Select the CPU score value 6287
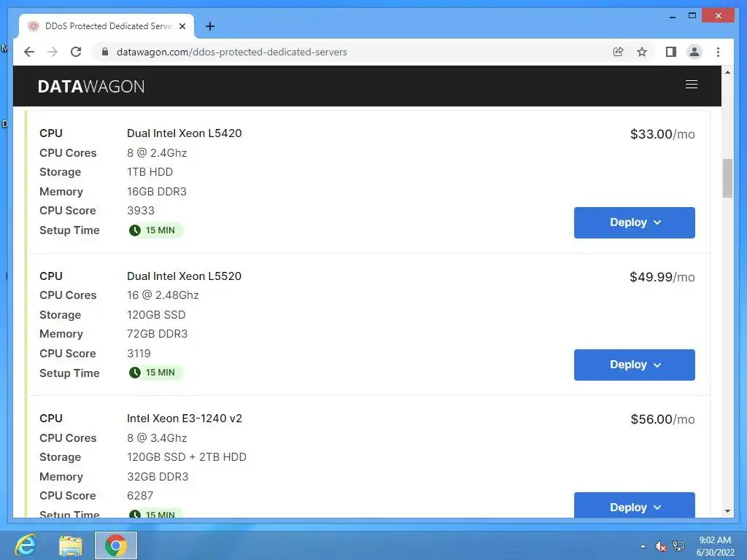The height and width of the screenshot is (560, 747). 140,496
